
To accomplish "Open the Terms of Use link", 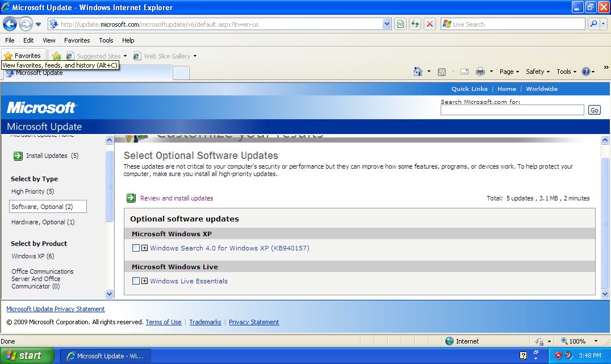I will click(x=164, y=322).
